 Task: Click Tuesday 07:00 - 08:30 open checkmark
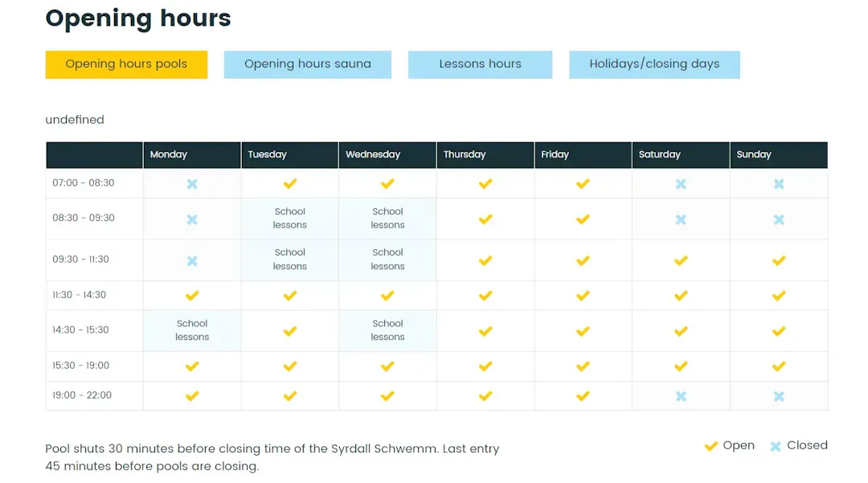click(290, 184)
